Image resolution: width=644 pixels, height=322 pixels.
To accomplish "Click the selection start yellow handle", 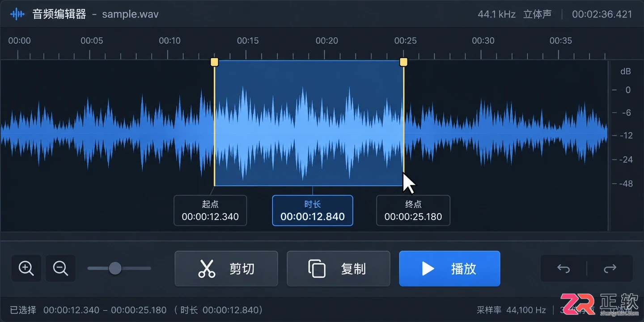I will click(x=214, y=62).
